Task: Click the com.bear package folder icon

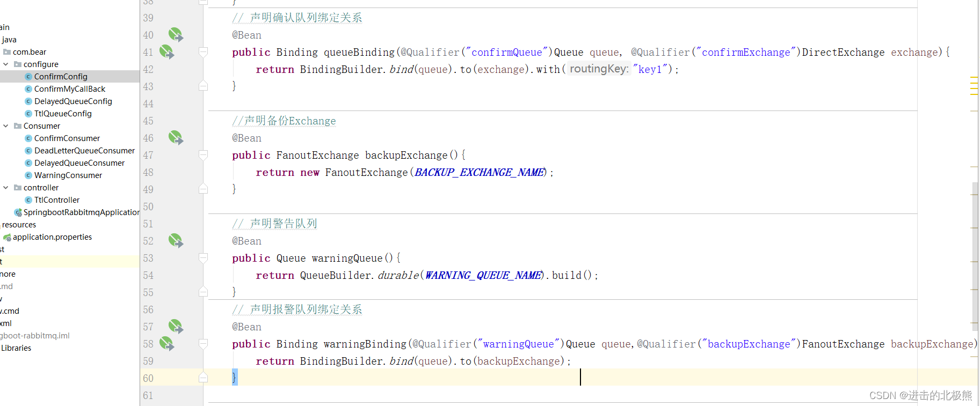Action: (7, 52)
